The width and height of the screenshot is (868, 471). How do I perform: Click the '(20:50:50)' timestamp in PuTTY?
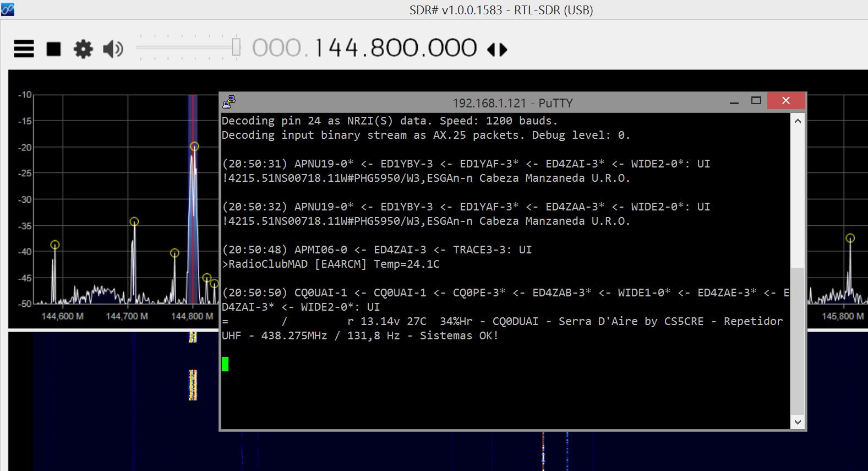255,293
